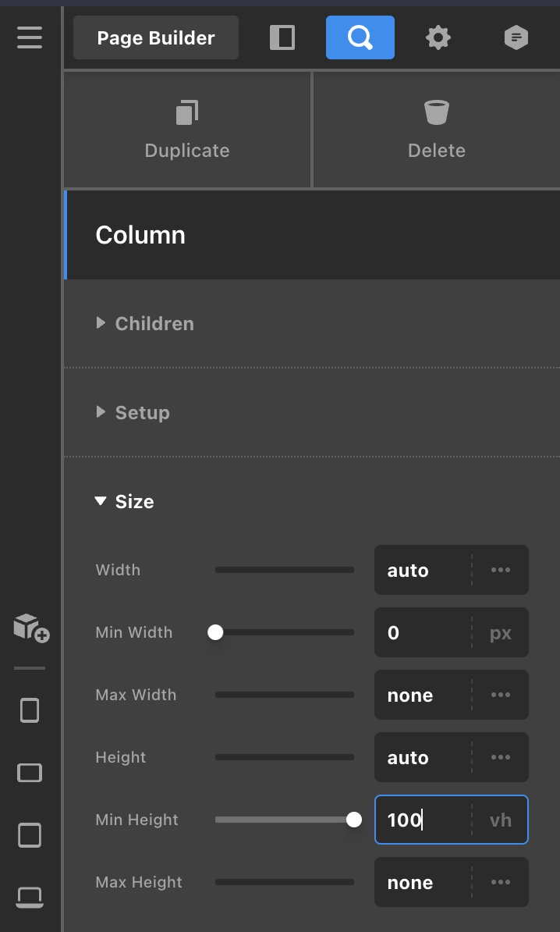Screen dimensions: 560x932
Task: Open Width unit options menu
Action: point(501,570)
